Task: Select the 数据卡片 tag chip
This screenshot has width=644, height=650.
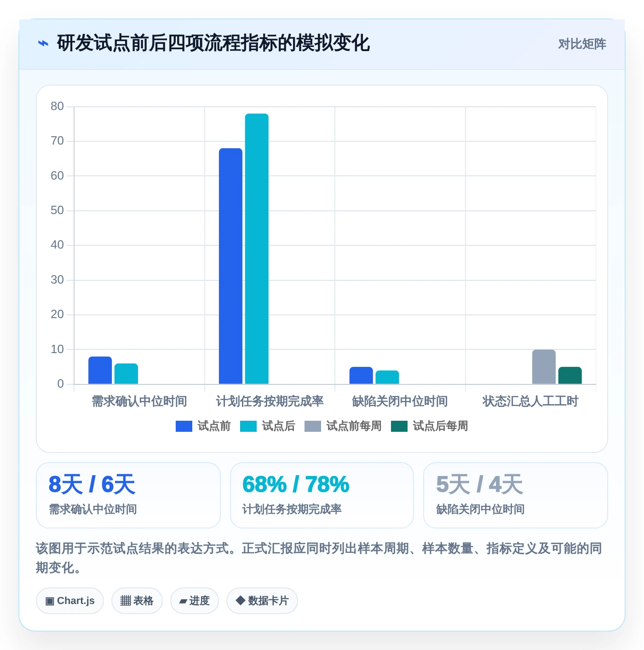Action: [x=262, y=601]
